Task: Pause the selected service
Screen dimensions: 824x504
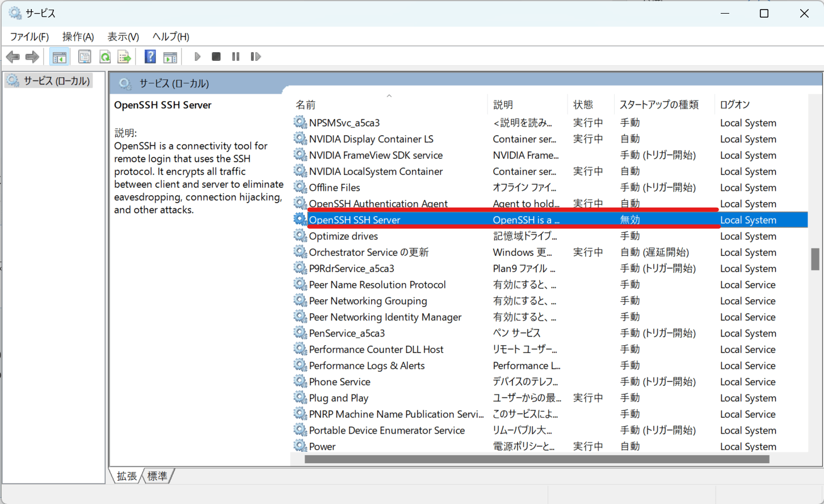Action: (x=236, y=56)
